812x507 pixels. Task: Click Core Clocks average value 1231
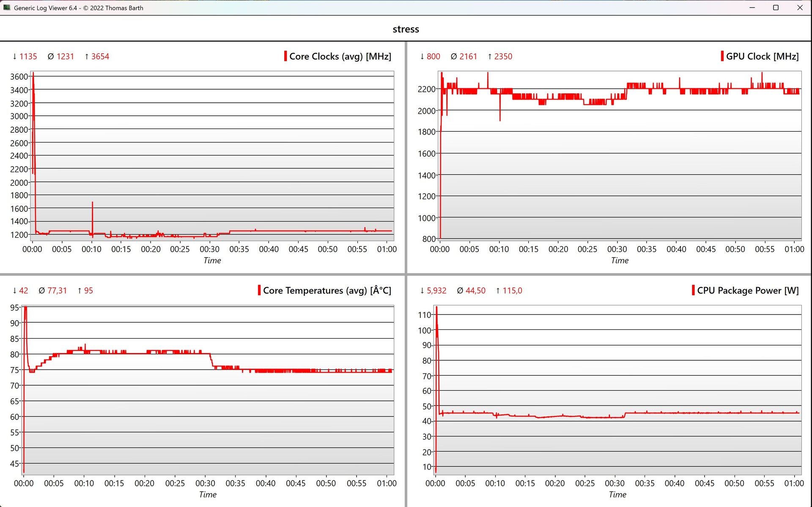(x=65, y=56)
